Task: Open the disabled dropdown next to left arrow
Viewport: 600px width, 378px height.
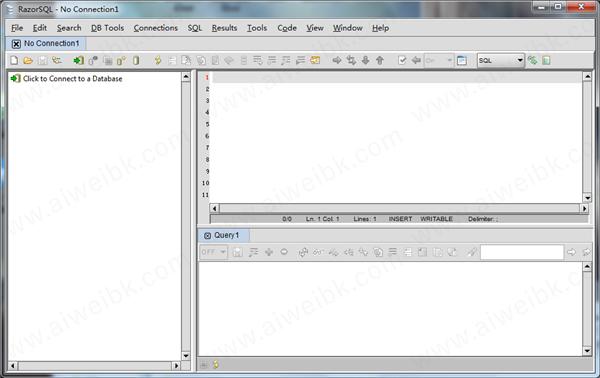Action: click(x=439, y=60)
